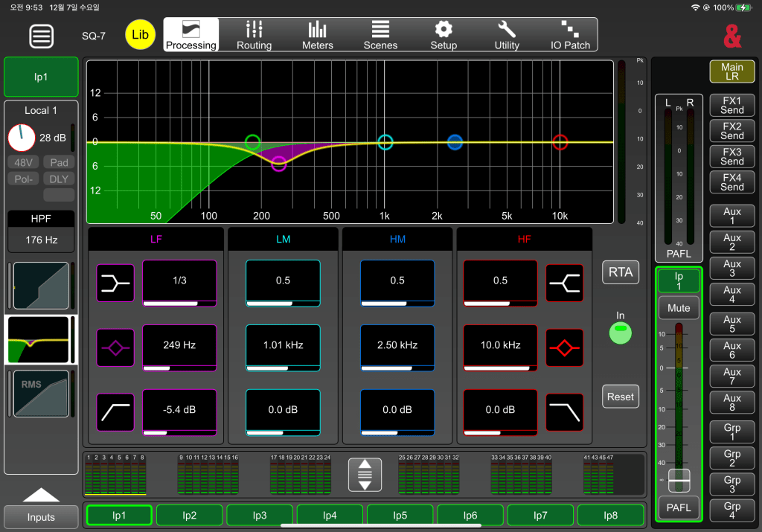Expand the meter bank up/down selector
Image resolution: width=762 pixels, height=532 pixels.
(365, 475)
